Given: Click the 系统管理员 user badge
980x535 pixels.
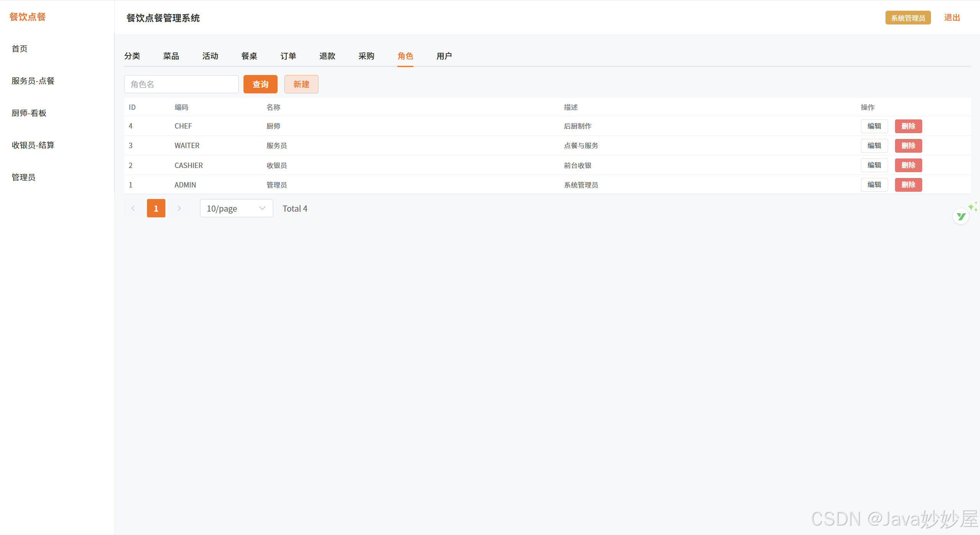Looking at the screenshot, I should click(908, 18).
